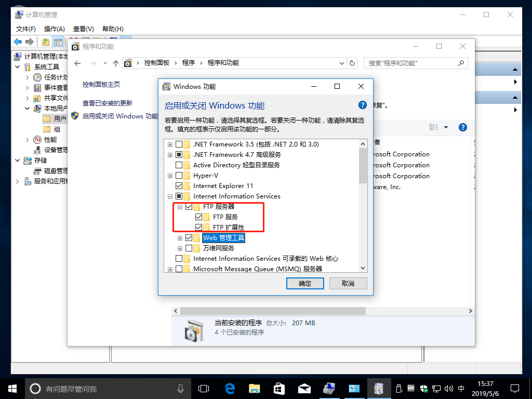
Task: Click the Windows Start button
Action: click(12, 389)
